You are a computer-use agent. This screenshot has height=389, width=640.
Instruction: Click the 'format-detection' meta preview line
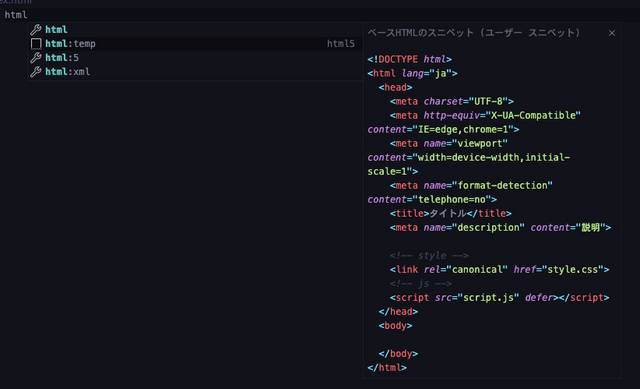[471, 186]
